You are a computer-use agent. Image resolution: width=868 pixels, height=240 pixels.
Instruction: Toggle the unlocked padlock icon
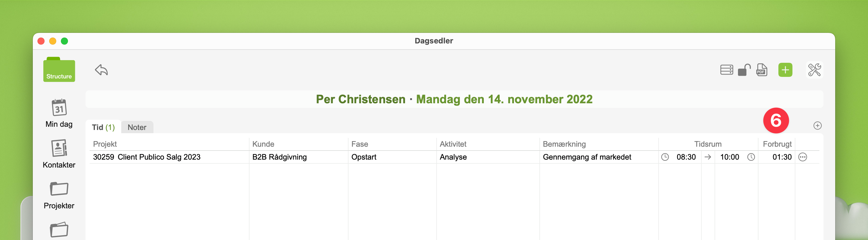tap(744, 70)
